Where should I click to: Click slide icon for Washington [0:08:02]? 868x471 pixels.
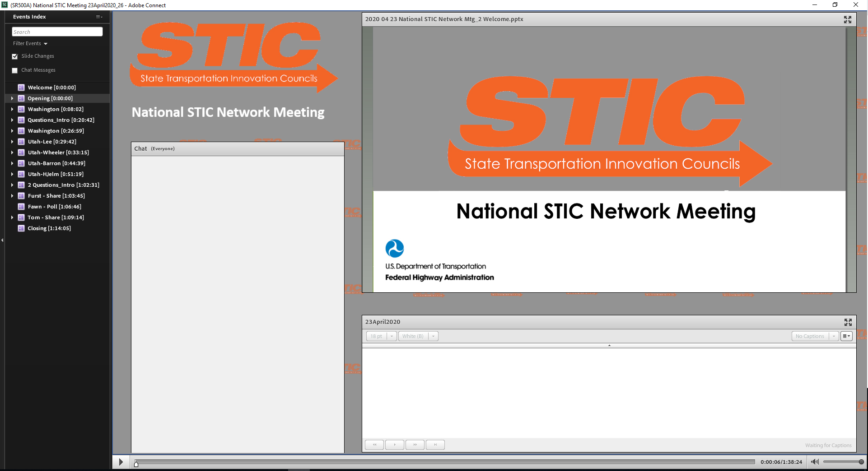[x=21, y=109]
